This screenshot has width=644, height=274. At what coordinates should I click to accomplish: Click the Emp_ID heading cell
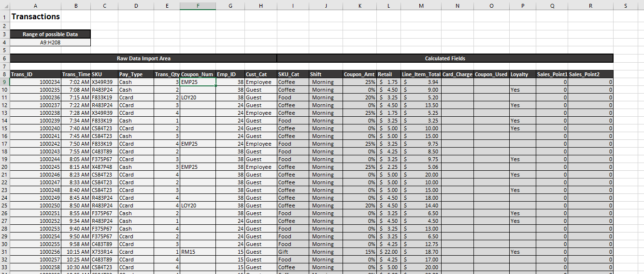230,74
